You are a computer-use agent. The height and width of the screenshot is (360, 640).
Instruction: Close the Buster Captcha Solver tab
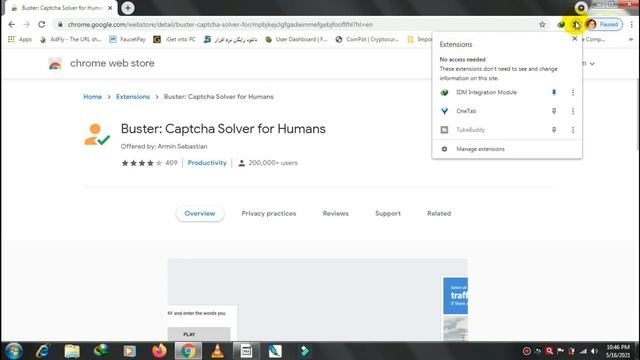(x=110, y=8)
